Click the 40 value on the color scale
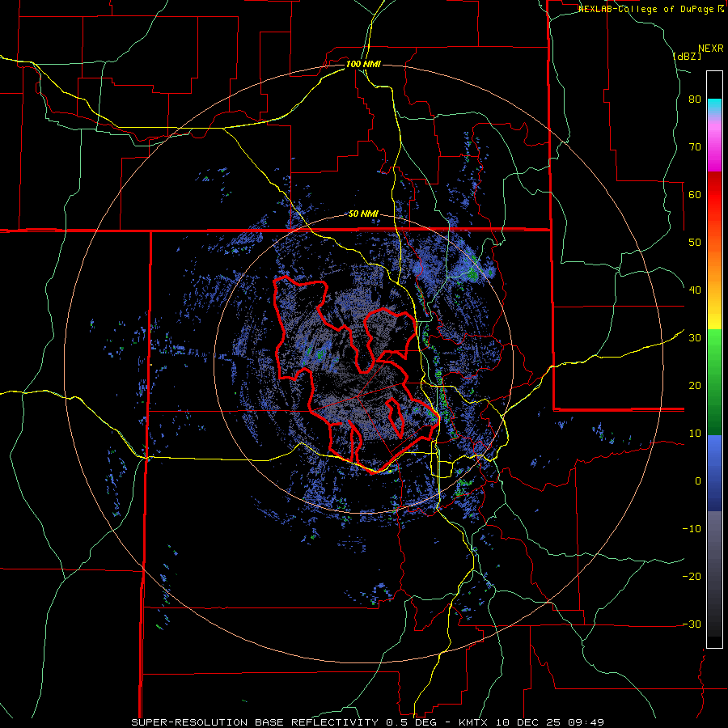This screenshot has width=728, height=728. [695, 290]
